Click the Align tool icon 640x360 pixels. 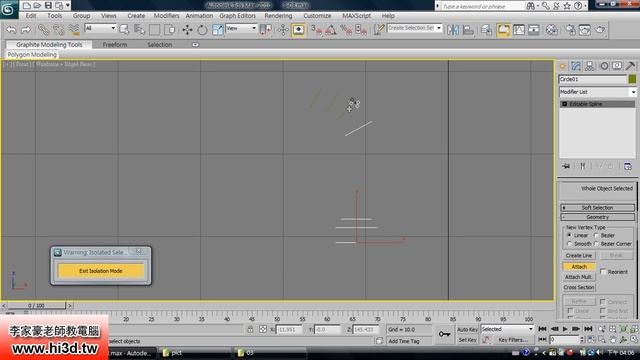468,30
